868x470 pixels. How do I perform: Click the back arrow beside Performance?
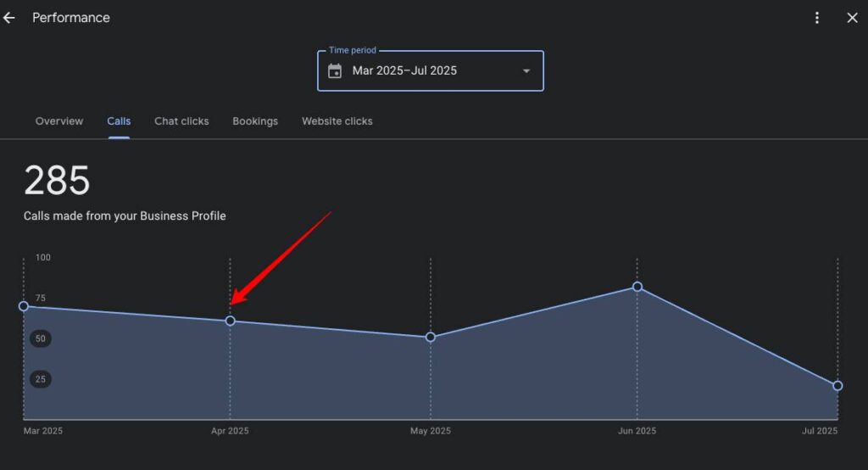[9, 18]
